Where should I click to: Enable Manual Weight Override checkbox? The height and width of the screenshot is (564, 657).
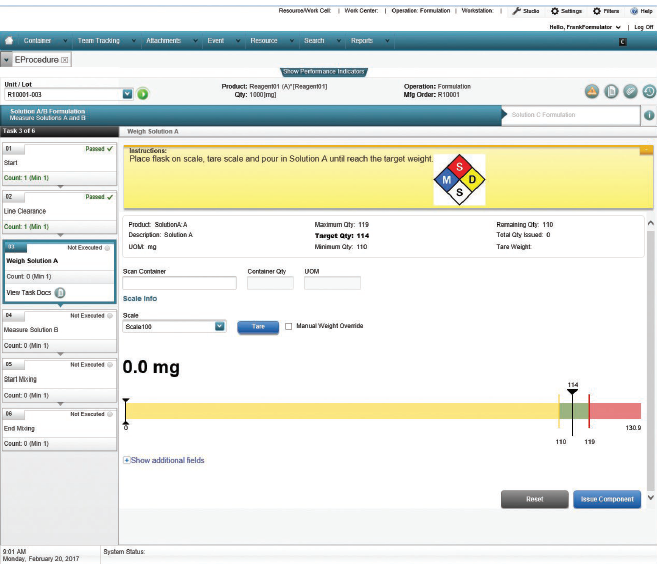click(x=288, y=326)
